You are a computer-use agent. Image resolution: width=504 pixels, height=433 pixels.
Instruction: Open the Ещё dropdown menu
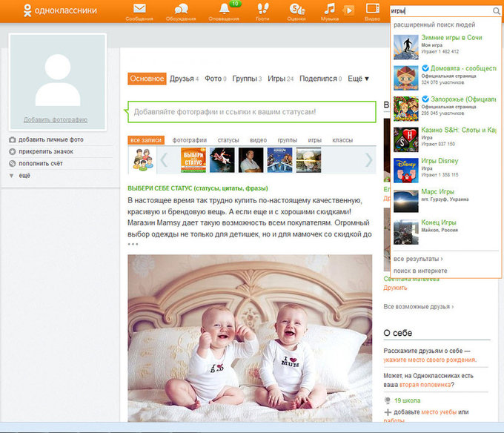[358, 79]
